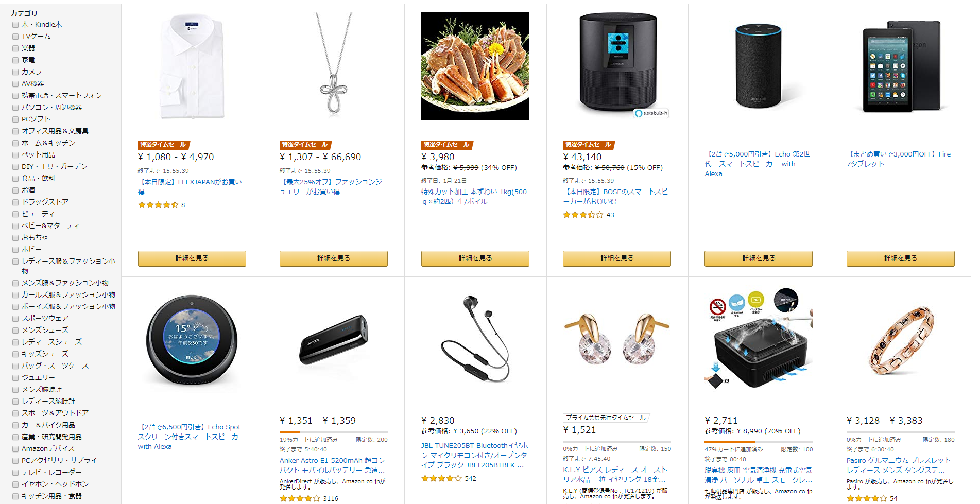Image resolution: width=980 pixels, height=504 pixels.
Task: Select the ジュエリー category checkbox
Action: (x=15, y=378)
